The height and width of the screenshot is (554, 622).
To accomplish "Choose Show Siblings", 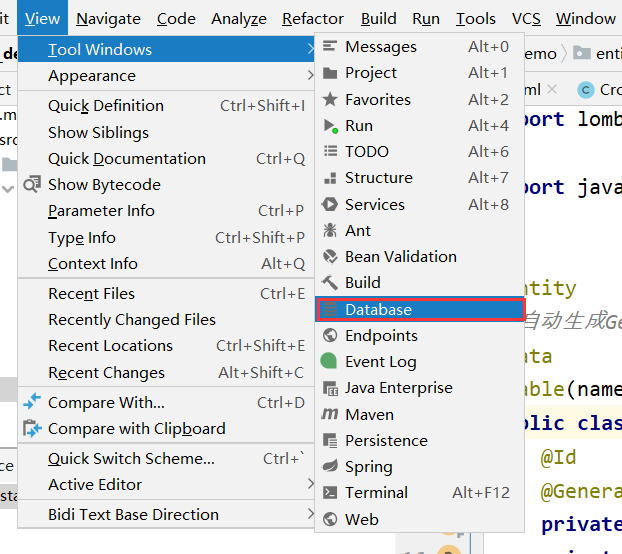I will click(x=166, y=132).
